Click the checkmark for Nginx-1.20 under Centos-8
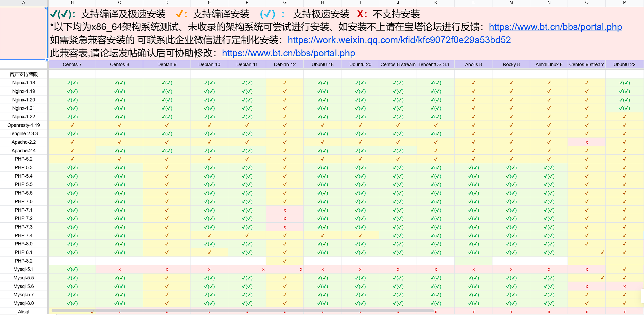 point(119,100)
